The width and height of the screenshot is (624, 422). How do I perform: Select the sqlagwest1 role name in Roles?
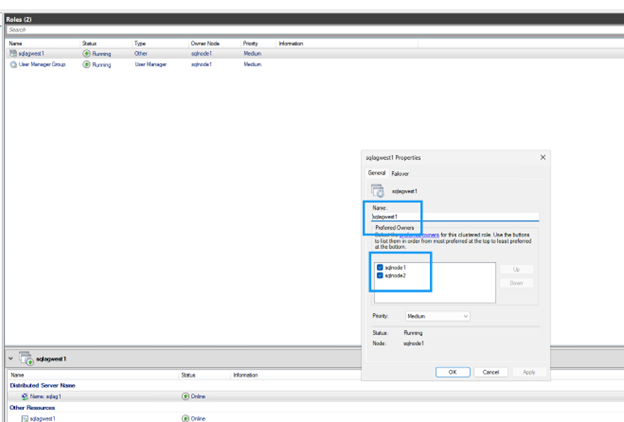(31, 53)
